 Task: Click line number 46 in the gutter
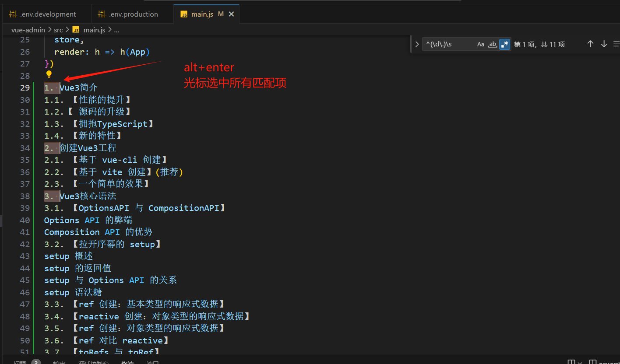point(25,292)
